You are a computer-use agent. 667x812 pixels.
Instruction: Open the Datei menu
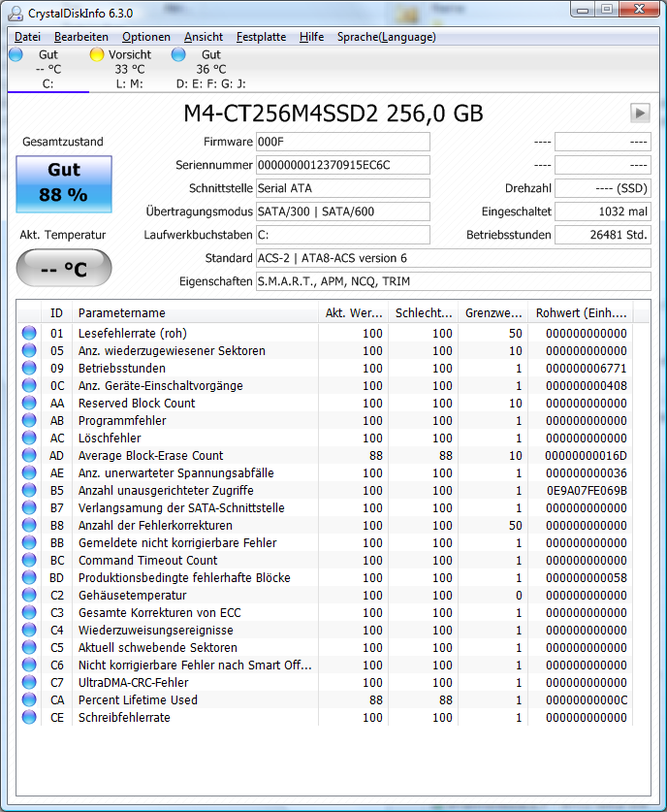27,37
